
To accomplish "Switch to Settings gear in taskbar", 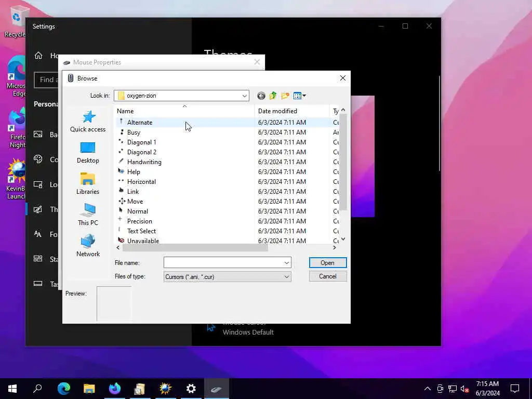I will tap(191, 389).
